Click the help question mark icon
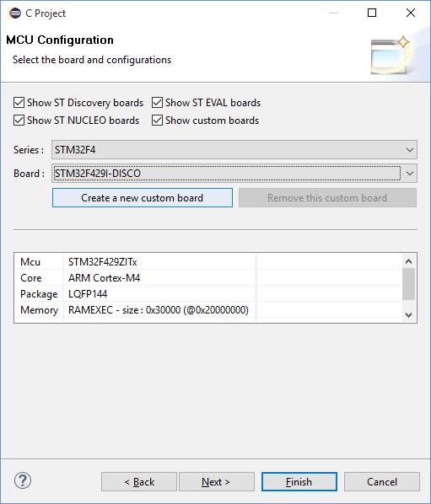This screenshot has height=504, width=431. point(23,481)
